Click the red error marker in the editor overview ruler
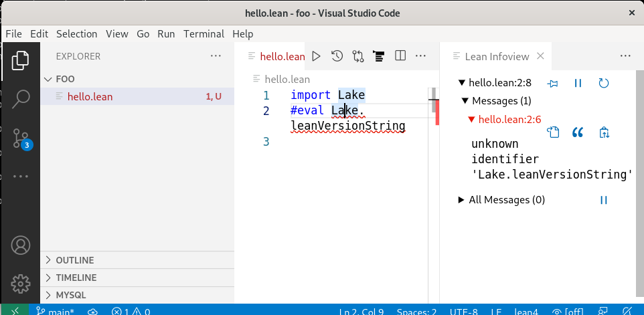 pyautogui.click(x=437, y=113)
